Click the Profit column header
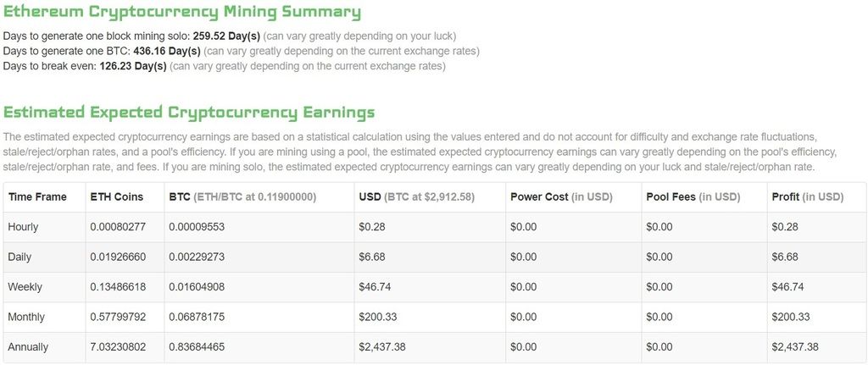Image resolution: width=868 pixels, height=365 pixels. [x=807, y=197]
